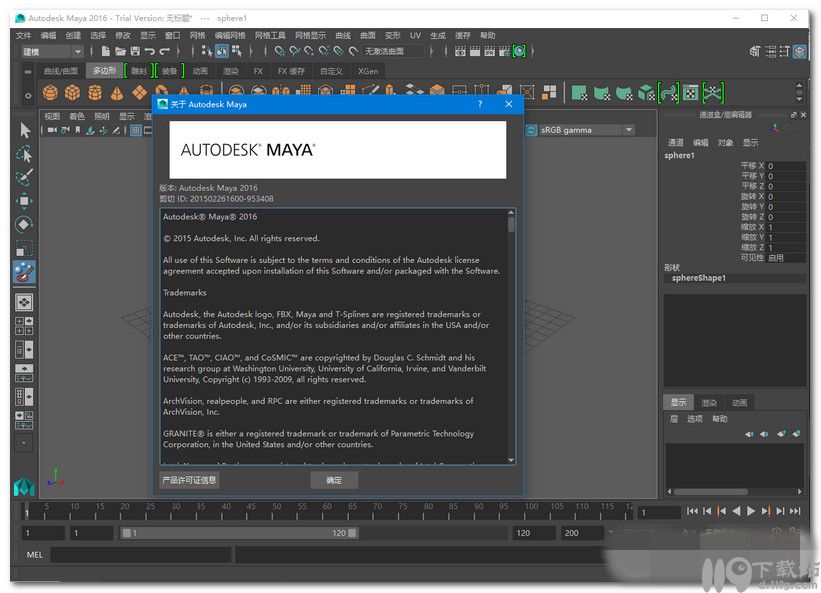Click About dialog help question mark
The height and width of the screenshot is (593, 821).
coord(480,104)
